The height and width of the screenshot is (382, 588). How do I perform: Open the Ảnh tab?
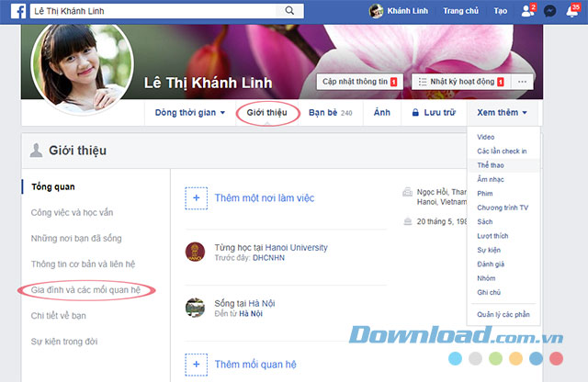pyautogui.click(x=382, y=112)
